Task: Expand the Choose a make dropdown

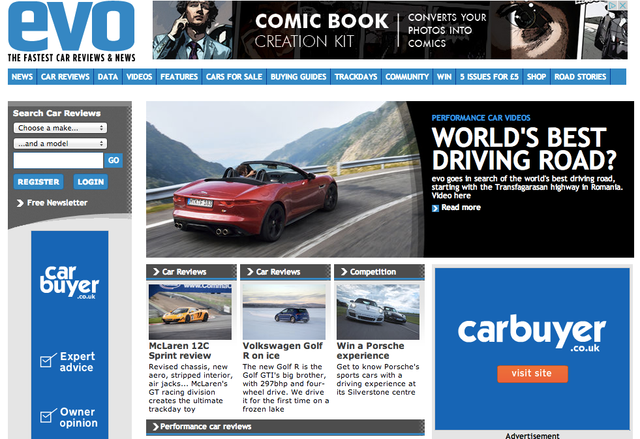Action: click(x=60, y=128)
